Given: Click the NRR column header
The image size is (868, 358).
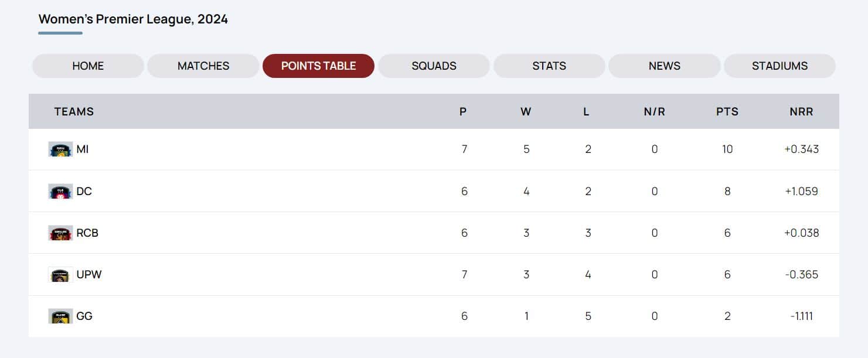Looking at the screenshot, I should point(801,112).
